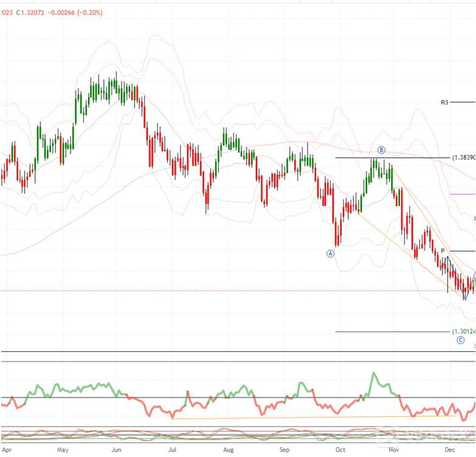Select the Nov label on time axis
The image size is (476, 457).
tap(395, 450)
